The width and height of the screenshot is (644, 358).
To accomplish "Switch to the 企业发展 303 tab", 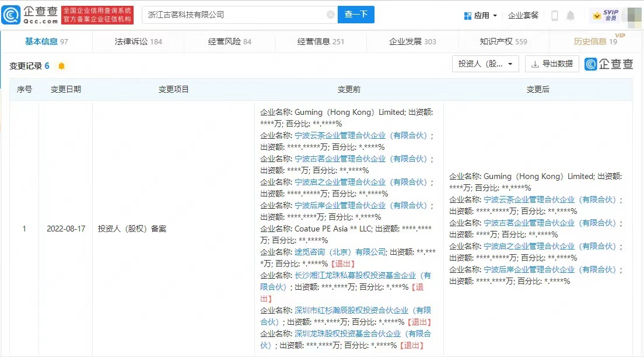I will coord(412,41).
